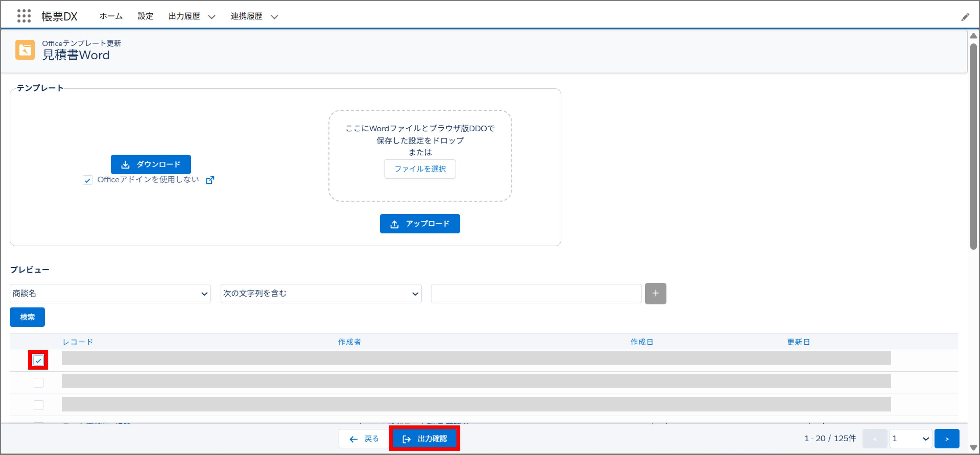Open the 設定 menu item

coord(145,16)
